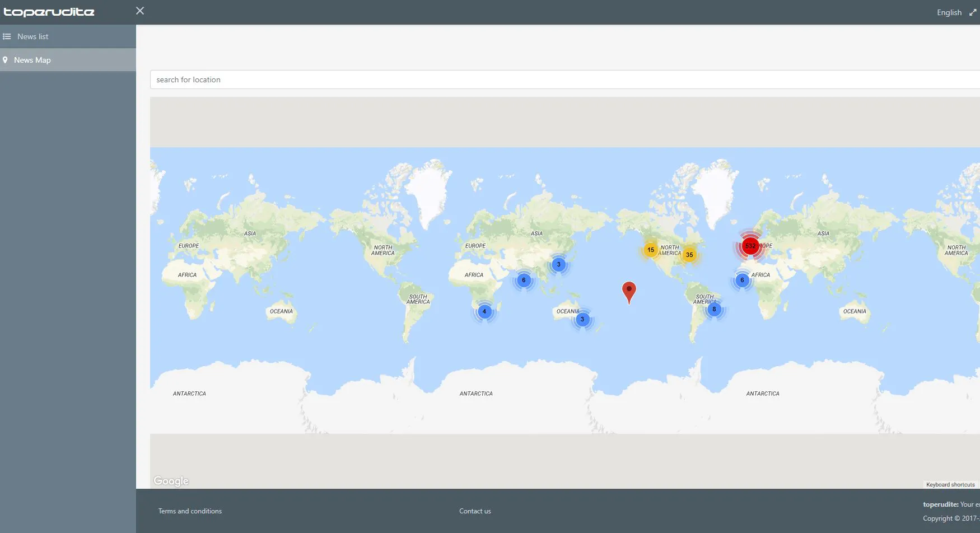Click the red location pin in the ocean

(x=629, y=292)
